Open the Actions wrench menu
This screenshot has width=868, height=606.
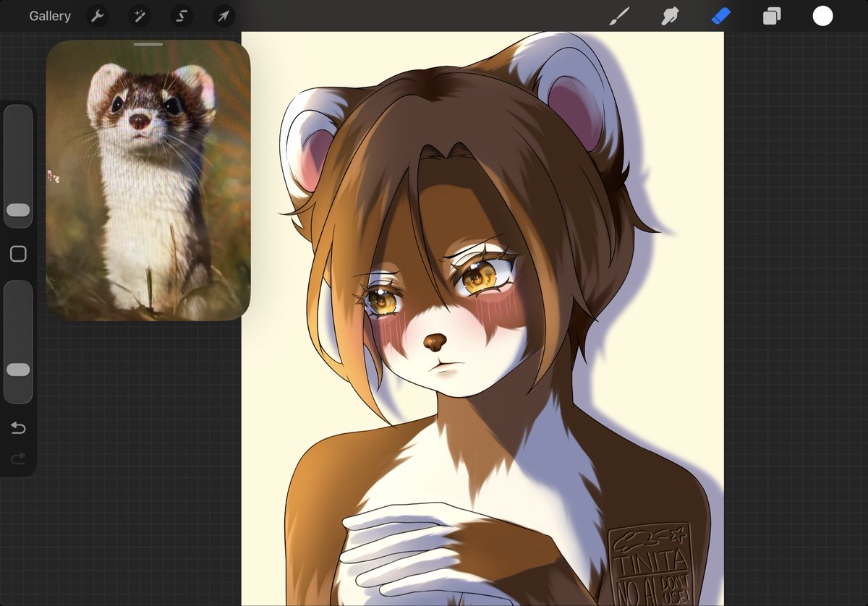point(97,16)
